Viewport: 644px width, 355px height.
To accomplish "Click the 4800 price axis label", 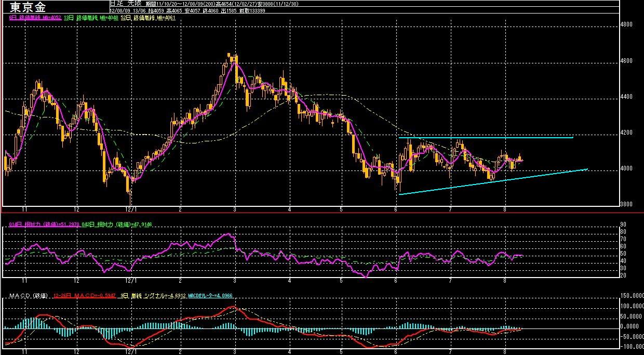I will (x=627, y=24).
